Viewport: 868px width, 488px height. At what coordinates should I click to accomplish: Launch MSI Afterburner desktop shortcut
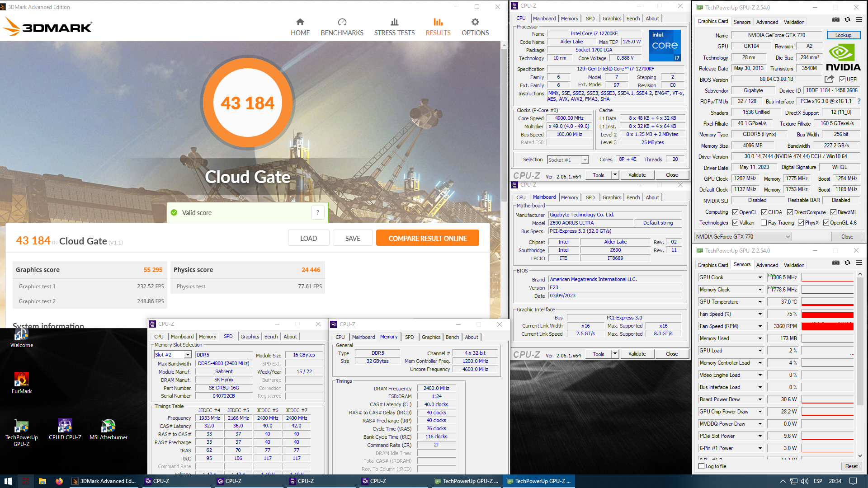pyautogui.click(x=108, y=429)
